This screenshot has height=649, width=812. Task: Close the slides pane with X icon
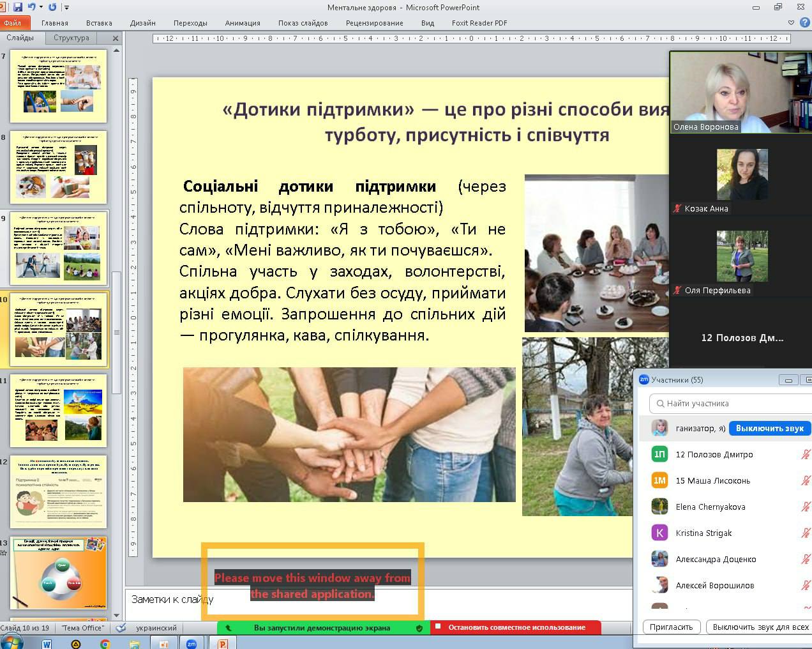(x=116, y=38)
